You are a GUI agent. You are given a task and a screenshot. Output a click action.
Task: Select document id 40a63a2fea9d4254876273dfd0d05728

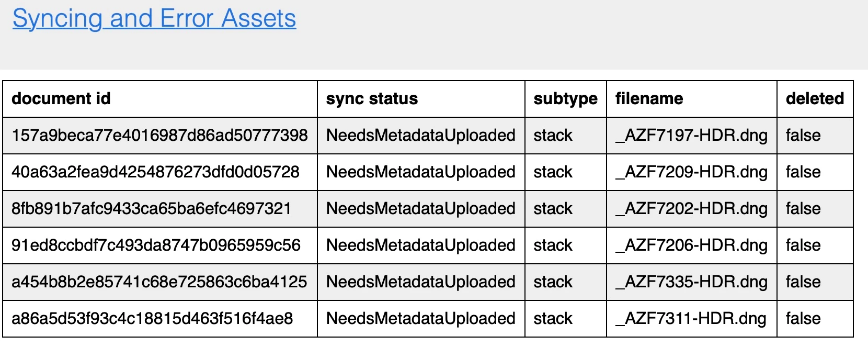tap(155, 172)
